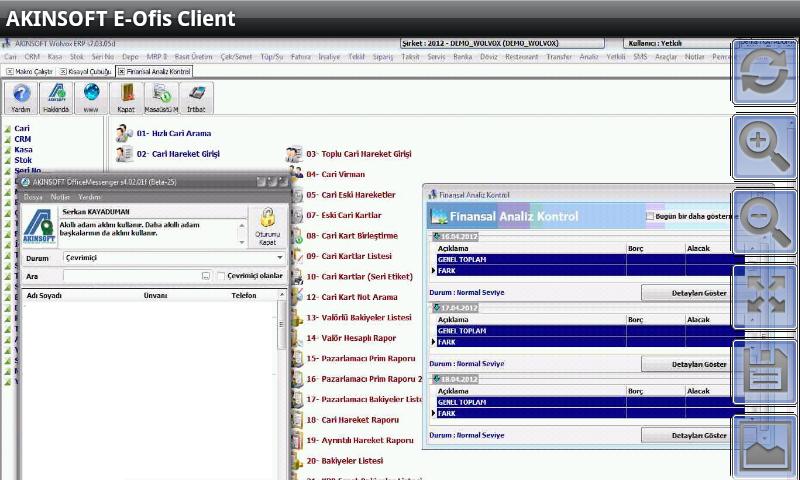The height and width of the screenshot is (480, 800).
Task: Tap the refresh overlay button
Action: click(764, 72)
